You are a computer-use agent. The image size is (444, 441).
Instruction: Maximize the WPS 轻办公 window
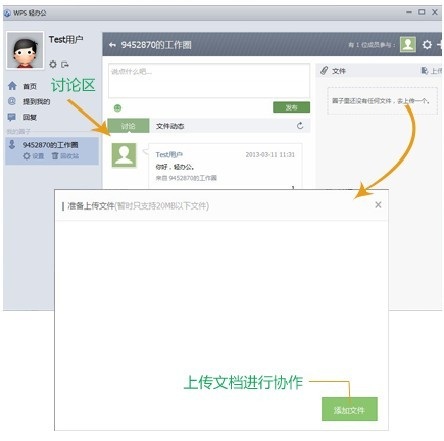click(422, 12)
